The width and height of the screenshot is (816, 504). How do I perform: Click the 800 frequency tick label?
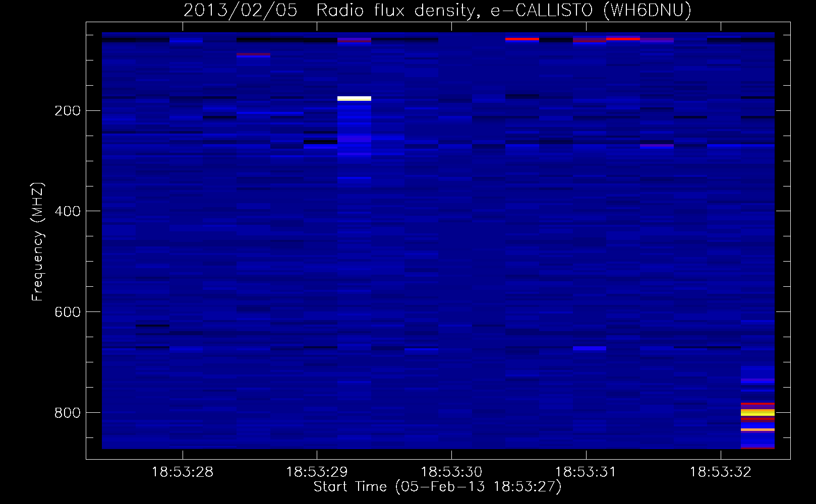[68, 413]
